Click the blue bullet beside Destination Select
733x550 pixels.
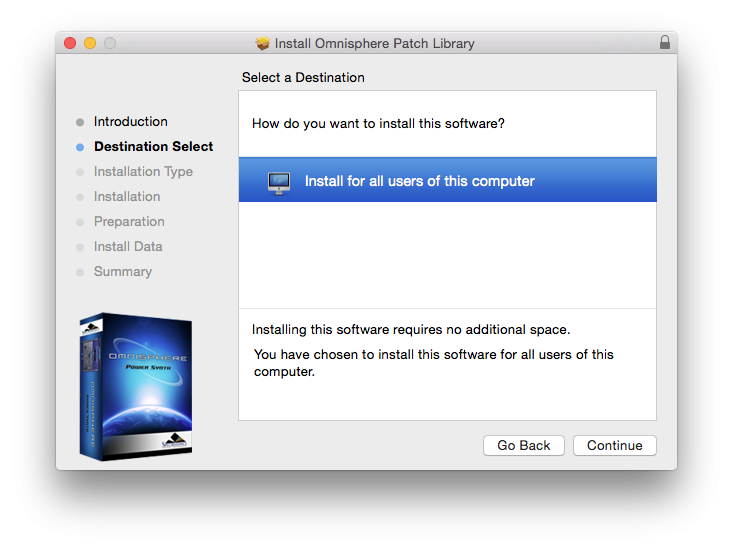(80, 147)
